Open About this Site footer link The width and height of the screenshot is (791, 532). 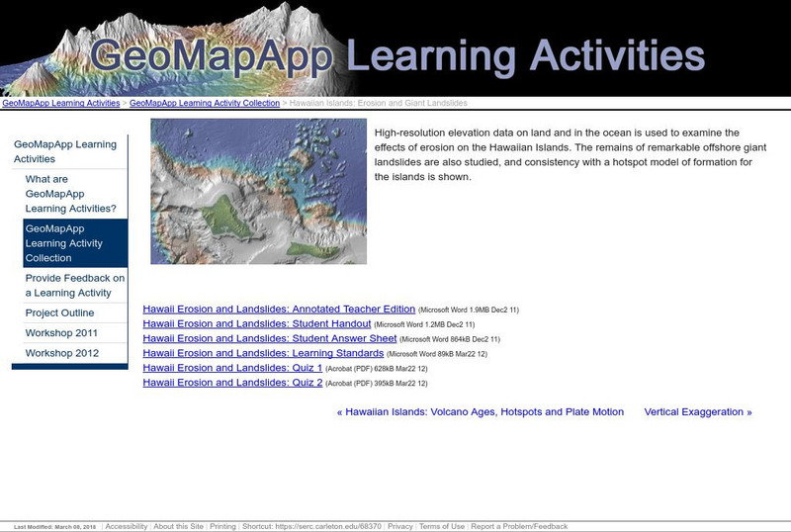click(x=179, y=526)
